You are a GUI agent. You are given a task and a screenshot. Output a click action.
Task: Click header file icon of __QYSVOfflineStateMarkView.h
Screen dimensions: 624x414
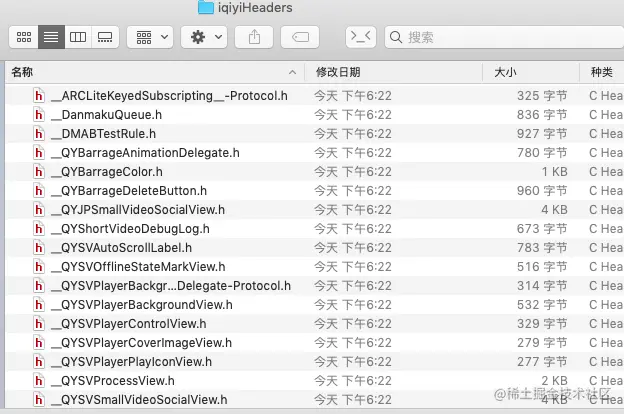[x=39, y=267]
